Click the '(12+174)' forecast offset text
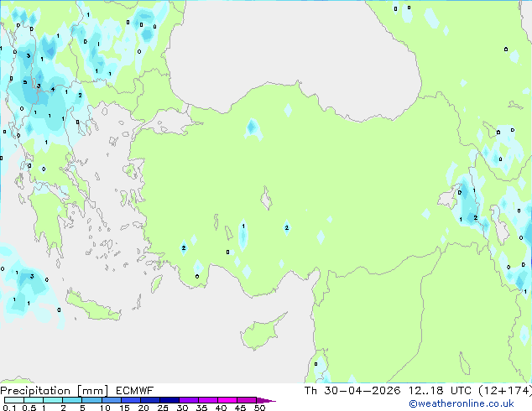Screen dimensions: 532x411 tap(505, 391)
